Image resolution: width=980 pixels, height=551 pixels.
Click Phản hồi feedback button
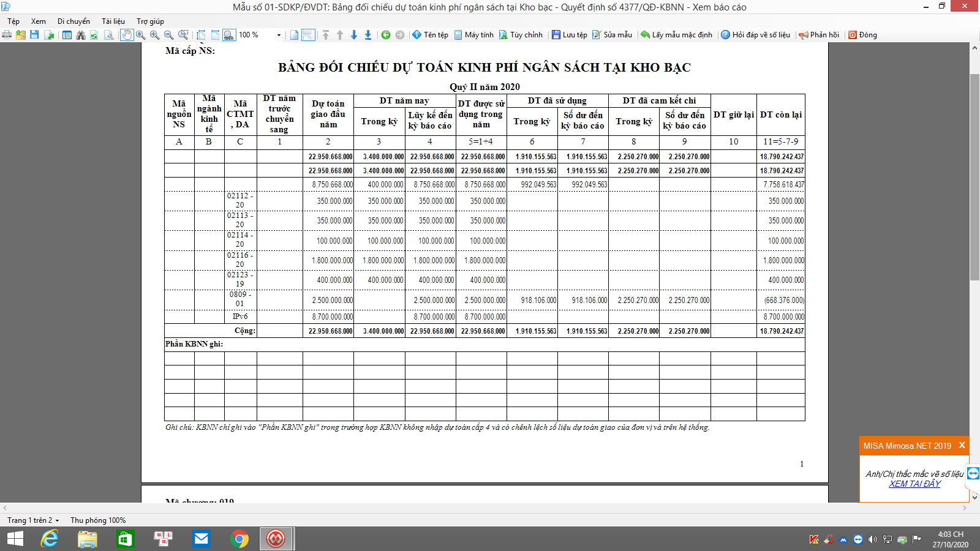[x=819, y=35]
